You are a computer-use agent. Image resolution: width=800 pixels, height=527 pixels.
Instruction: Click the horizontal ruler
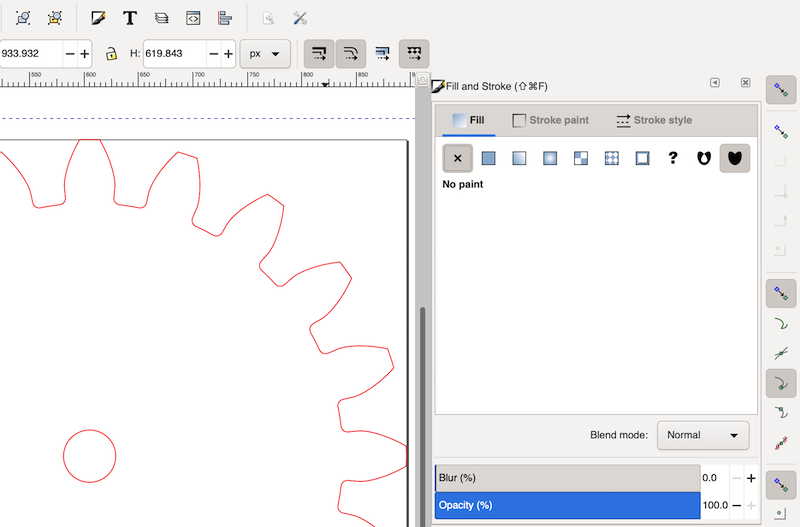point(207,79)
